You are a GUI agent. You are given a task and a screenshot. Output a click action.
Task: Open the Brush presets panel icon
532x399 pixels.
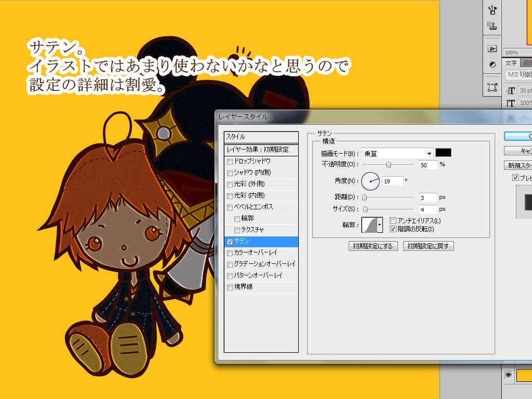click(x=492, y=9)
